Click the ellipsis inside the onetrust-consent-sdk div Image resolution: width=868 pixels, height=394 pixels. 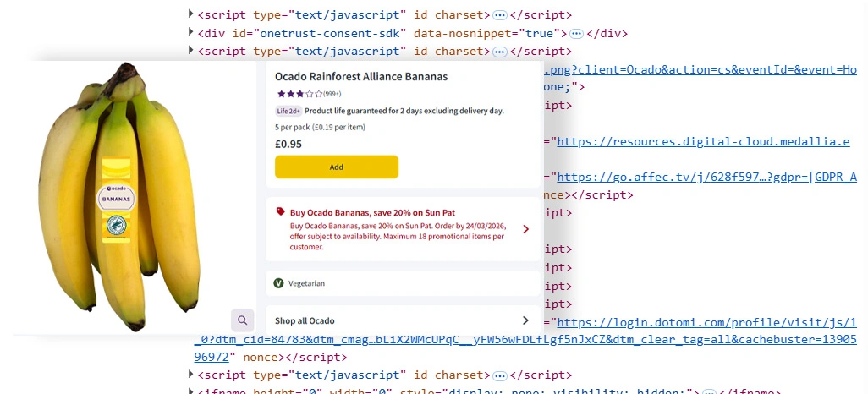tap(576, 34)
